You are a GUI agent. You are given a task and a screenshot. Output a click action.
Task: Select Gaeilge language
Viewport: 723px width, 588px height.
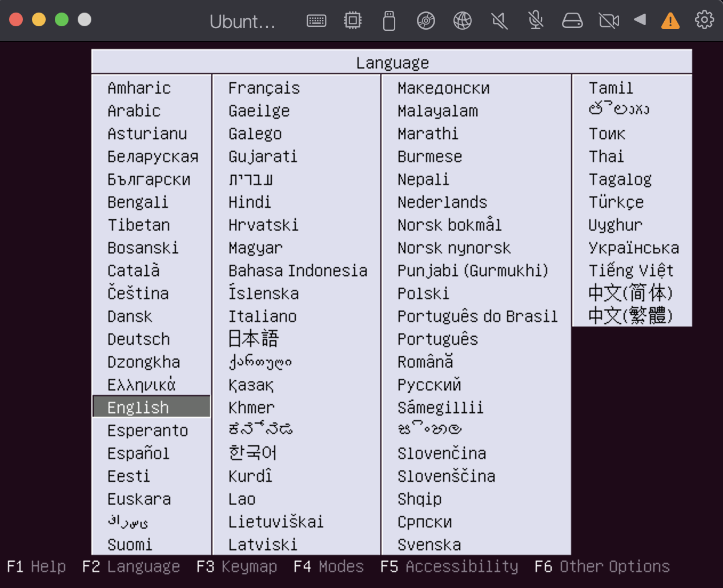click(259, 111)
